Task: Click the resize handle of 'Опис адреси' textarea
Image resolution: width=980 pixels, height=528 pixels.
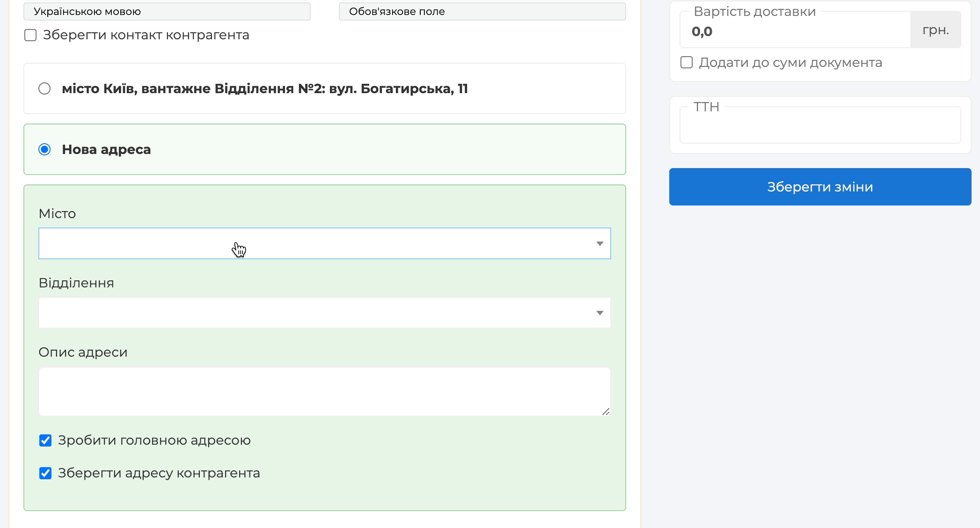Action: click(x=606, y=411)
